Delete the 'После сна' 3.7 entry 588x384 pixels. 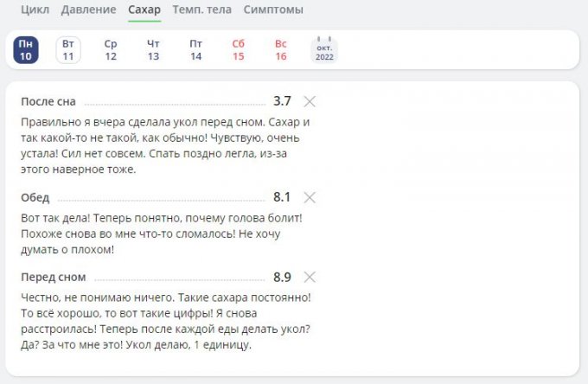310,101
